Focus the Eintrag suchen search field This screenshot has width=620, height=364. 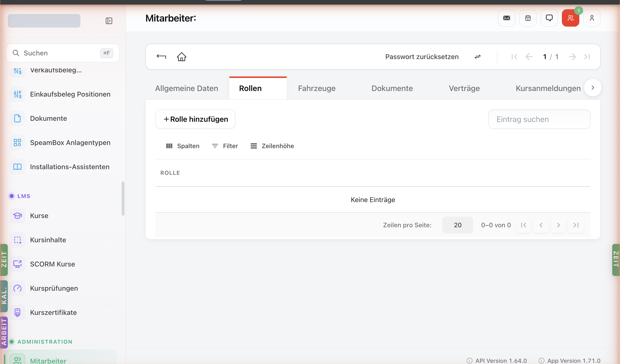coord(539,119)
